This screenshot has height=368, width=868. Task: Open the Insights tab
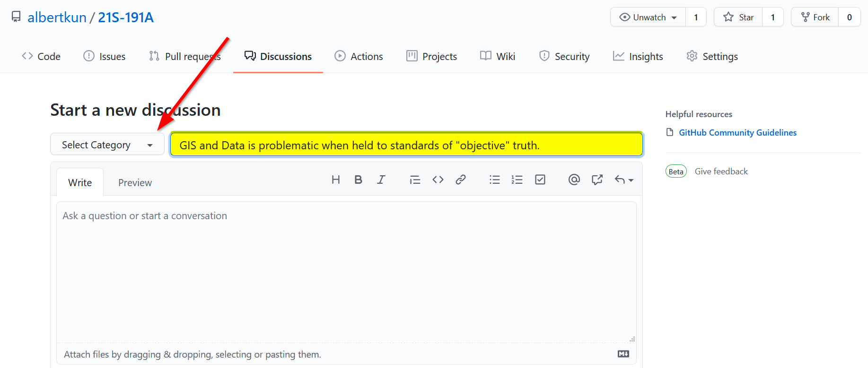click(638, 56)
